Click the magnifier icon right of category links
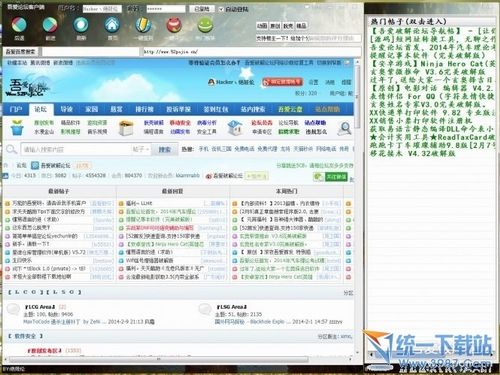The width and height of the screenshot is (500, 375). tap(345, 128)
